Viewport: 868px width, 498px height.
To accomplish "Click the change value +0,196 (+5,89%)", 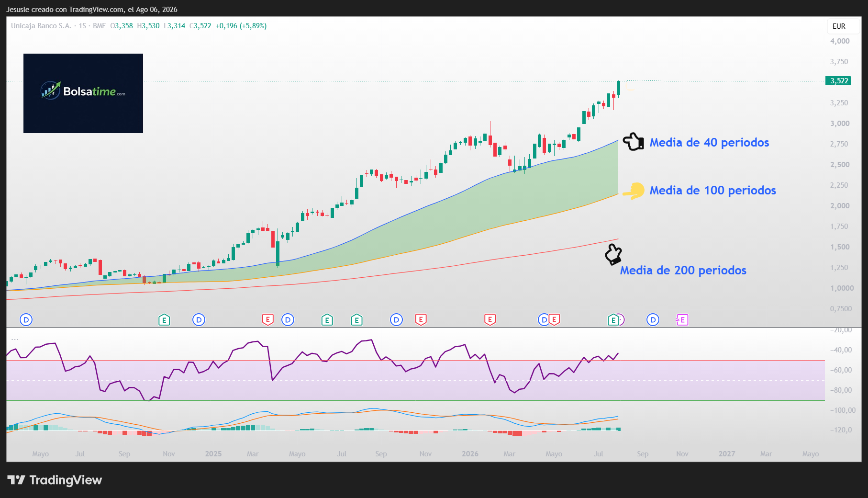I will tap(241, 26).
